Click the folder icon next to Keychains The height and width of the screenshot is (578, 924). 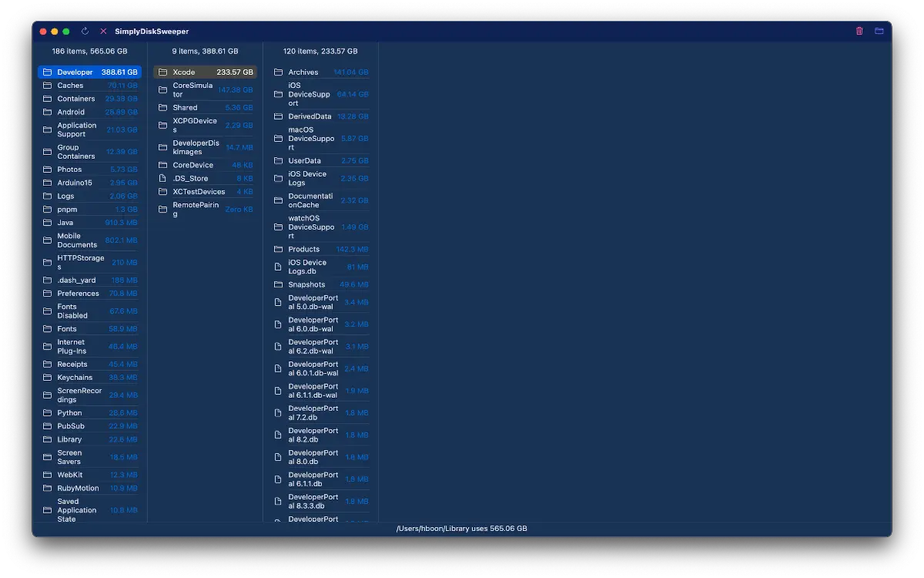point(48,378)
